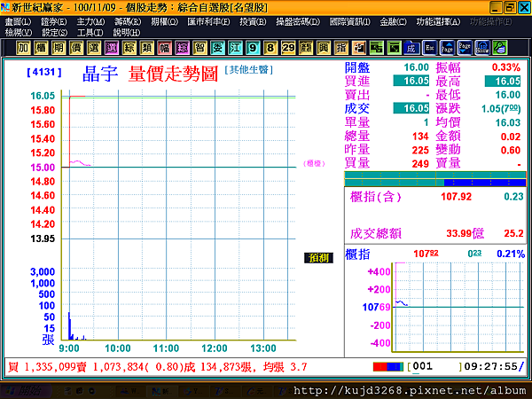Open the 投資(B) menu
This screenshot has height=399, width=532.
pyautogui.click(x=253, y=22)
